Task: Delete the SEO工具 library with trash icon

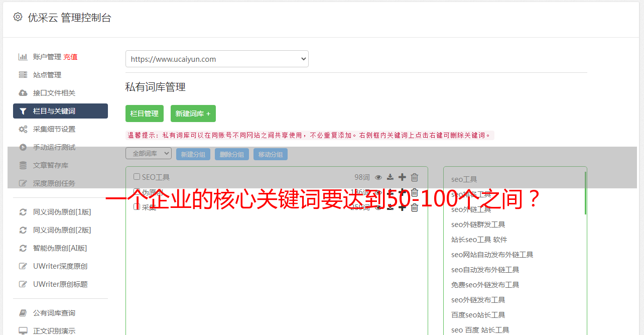Action: [x=415, y=177]
